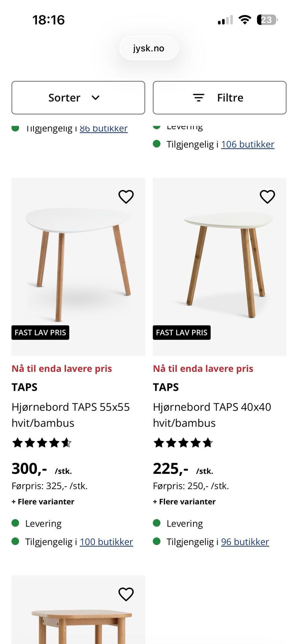Viewport: 298px width, 644px height.
Task: Click the Sorter chevron arrow
Action: (x=96, y=98)
